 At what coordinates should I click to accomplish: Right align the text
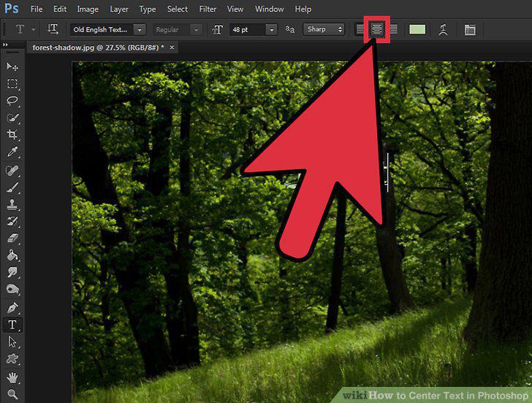pyautogui.click(x=394, y=29)
